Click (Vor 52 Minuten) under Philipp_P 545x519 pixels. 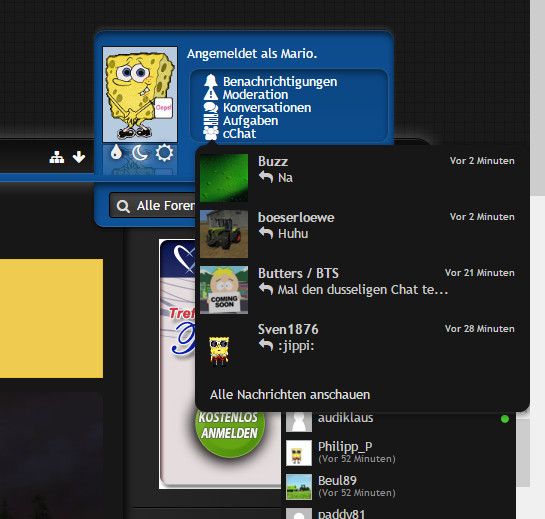pos(357,459)
